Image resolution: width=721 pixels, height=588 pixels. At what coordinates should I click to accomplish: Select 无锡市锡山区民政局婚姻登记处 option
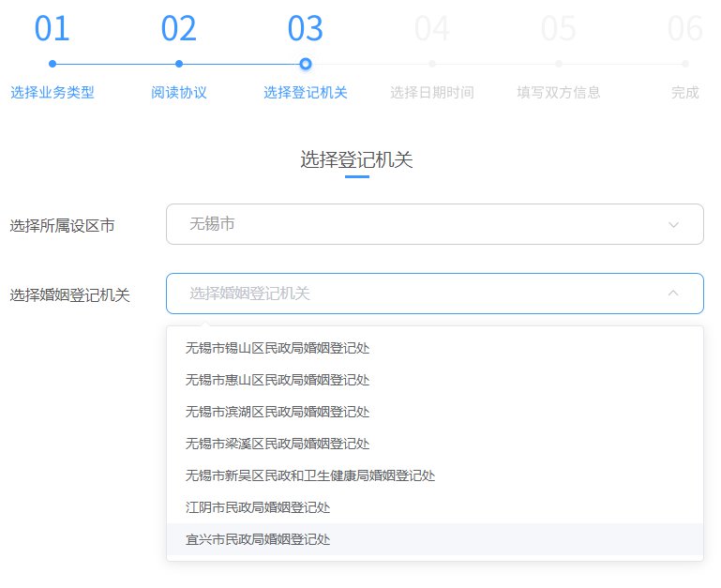tap(278, 348)
